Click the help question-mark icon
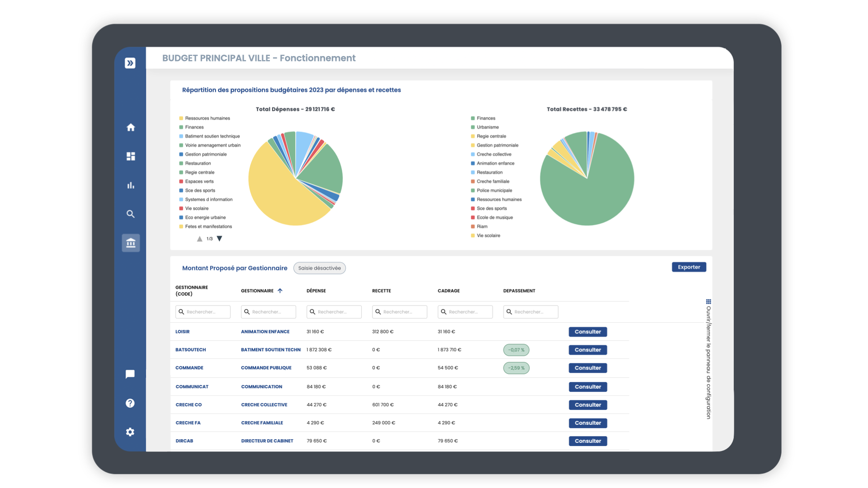Screen dimensions: 868x488 (130, 403)
